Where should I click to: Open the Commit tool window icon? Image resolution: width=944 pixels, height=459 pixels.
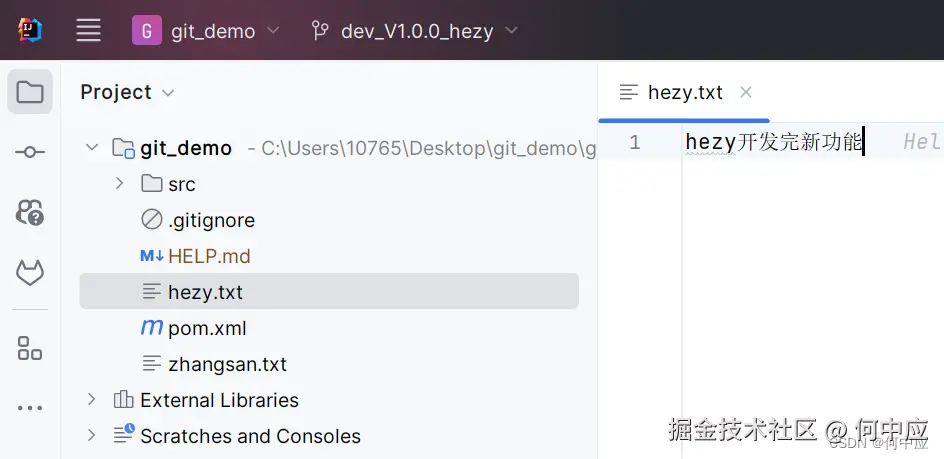[30, 152]
